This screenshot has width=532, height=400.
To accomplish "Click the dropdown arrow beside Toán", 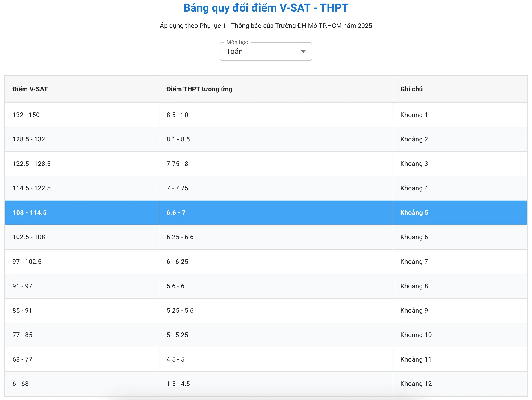I will (303, 51).
